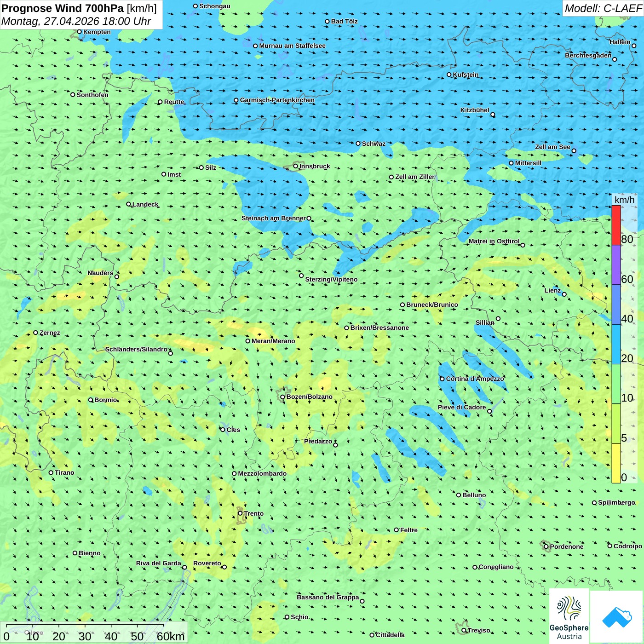The height and width of the screenshot is (644, 644).
Task: Click the Murnau am Staffelsee label
Action: [x=292, y=46]
